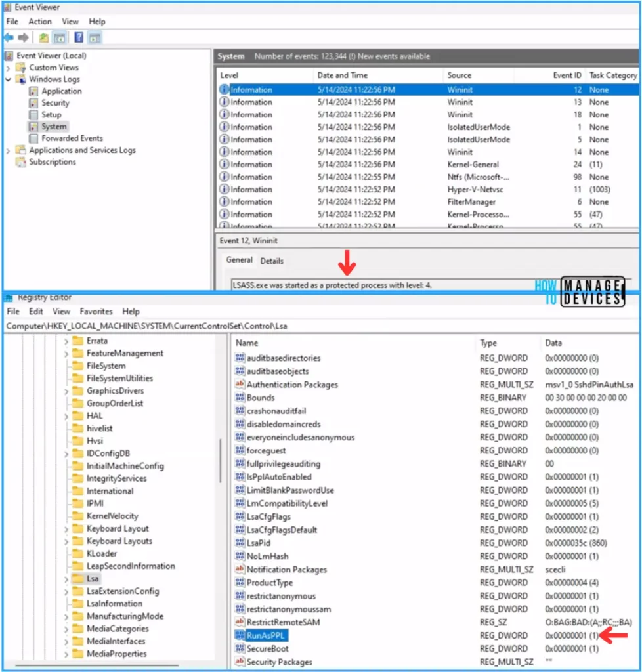642x672 pixels.
Task: Click the registry tree horizontal scrollbar
Action: 97,665
